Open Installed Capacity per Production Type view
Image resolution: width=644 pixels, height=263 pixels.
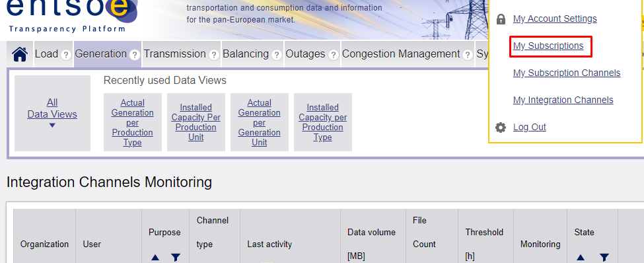[x=323, y=122]
